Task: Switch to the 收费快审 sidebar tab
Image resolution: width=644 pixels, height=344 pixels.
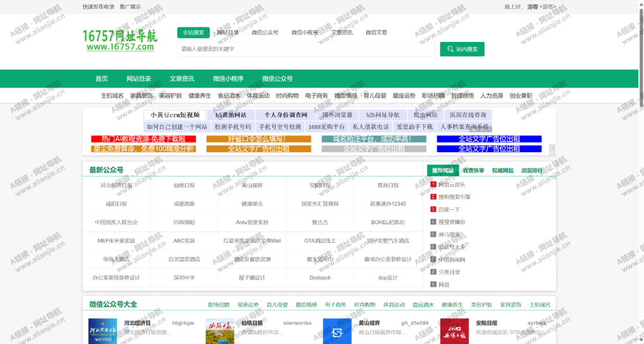Action: point(473,170)
